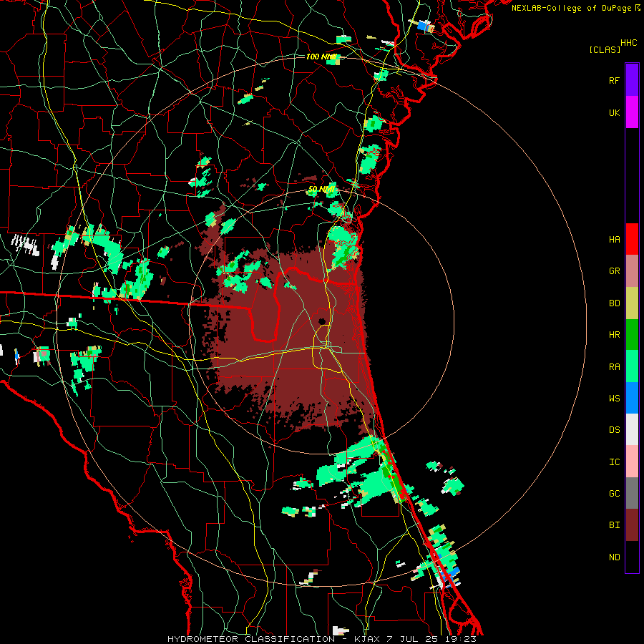Click the ND legend label
644x644 pixels.
pyautogui.click(x=614, y=557)
